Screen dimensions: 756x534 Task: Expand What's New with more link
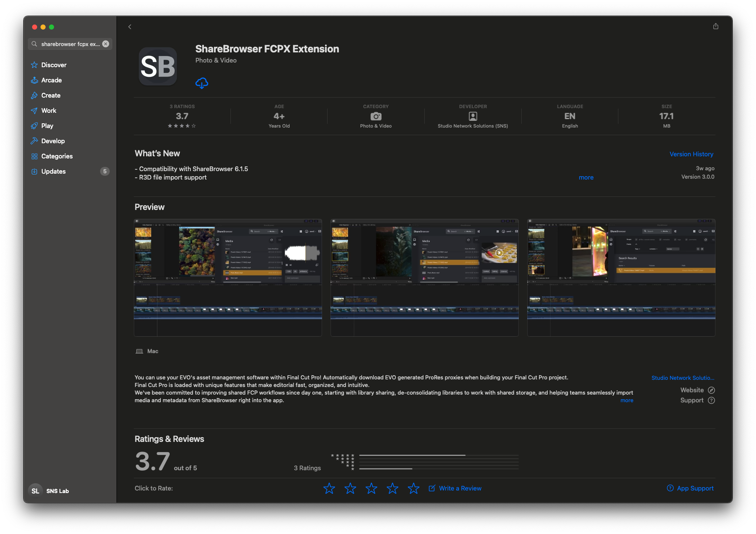tap(586, 177)
